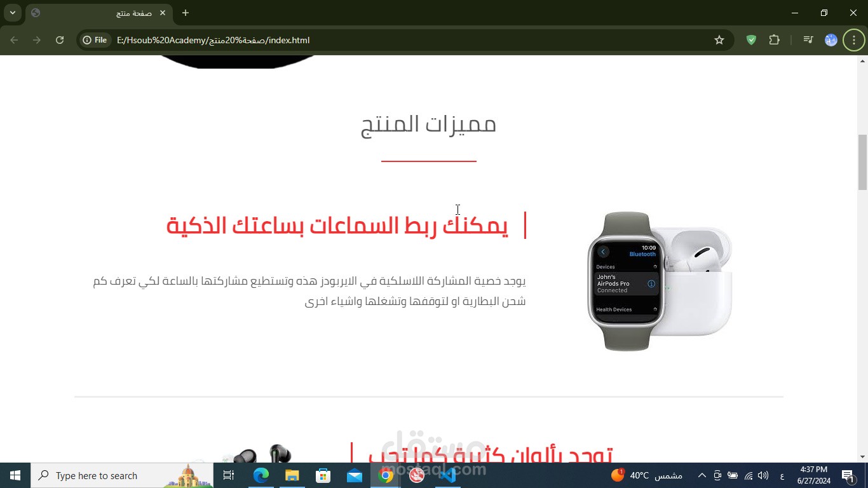Open a new browser tab
Viewport: 868px width, 488px height.
(186, 13)
